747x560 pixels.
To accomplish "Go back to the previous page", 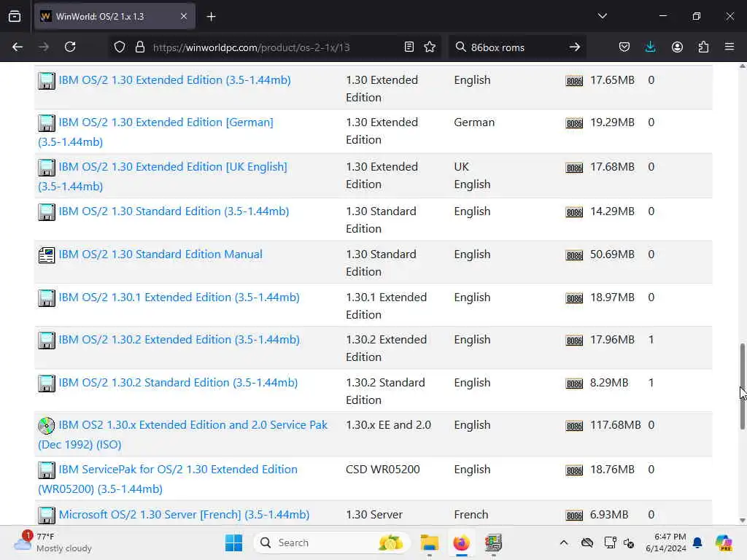I will coord(18,47).
